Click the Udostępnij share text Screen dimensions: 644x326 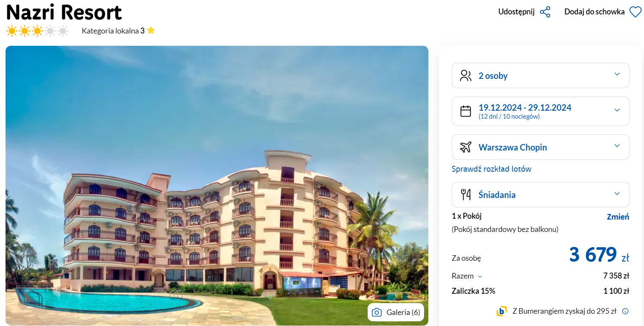point(516,12)
